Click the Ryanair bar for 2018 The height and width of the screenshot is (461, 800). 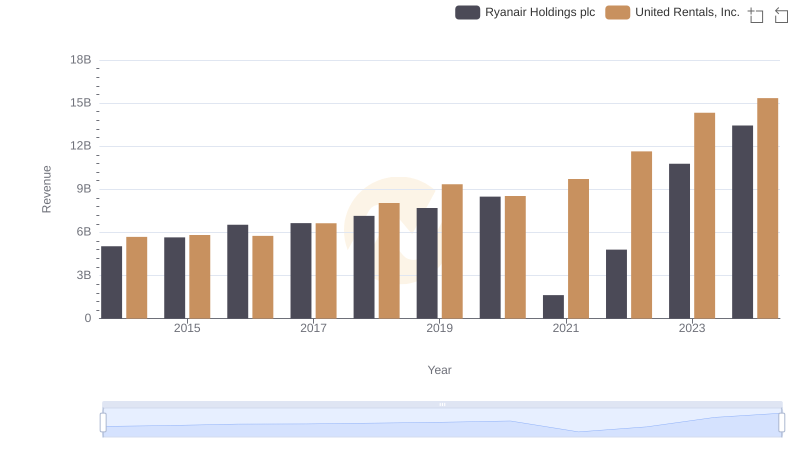[x=364, y=267]
